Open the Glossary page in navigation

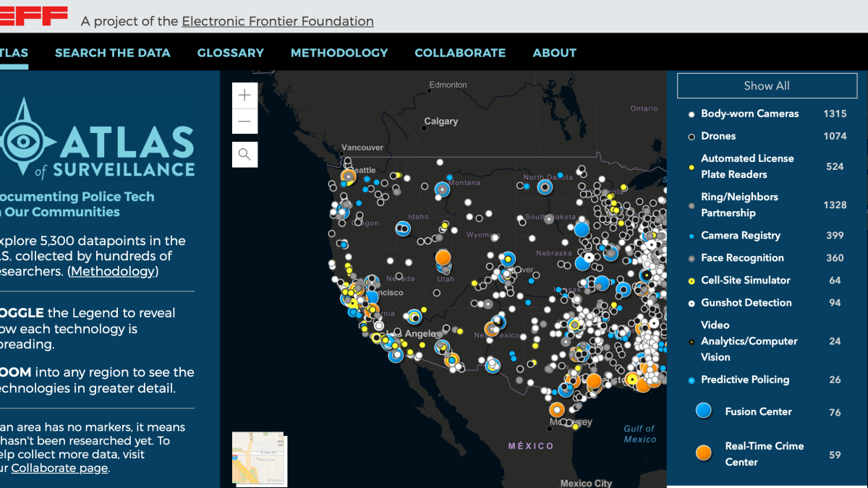click(x=230, y=53)
